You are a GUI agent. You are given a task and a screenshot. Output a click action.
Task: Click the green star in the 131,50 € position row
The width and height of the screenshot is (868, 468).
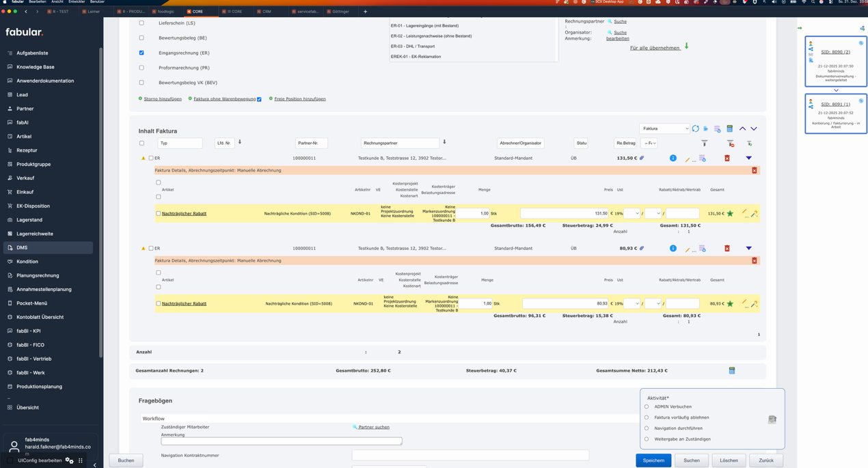click(730, 214)
